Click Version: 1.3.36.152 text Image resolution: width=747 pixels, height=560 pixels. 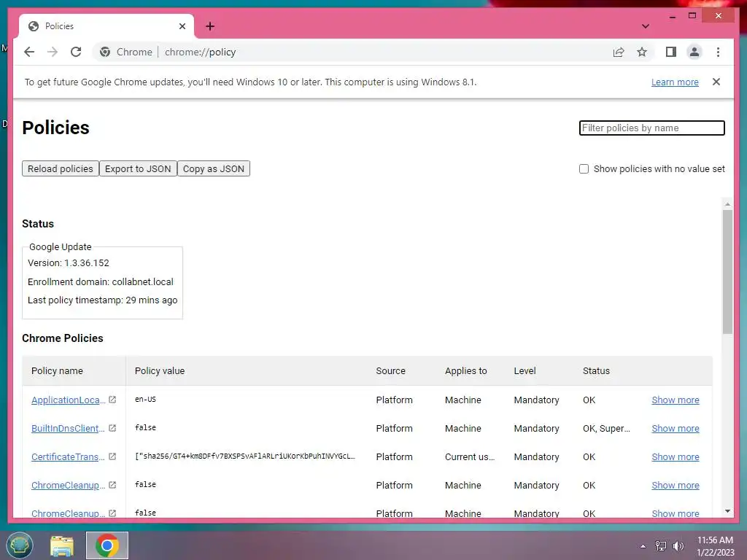coord(68,262)
